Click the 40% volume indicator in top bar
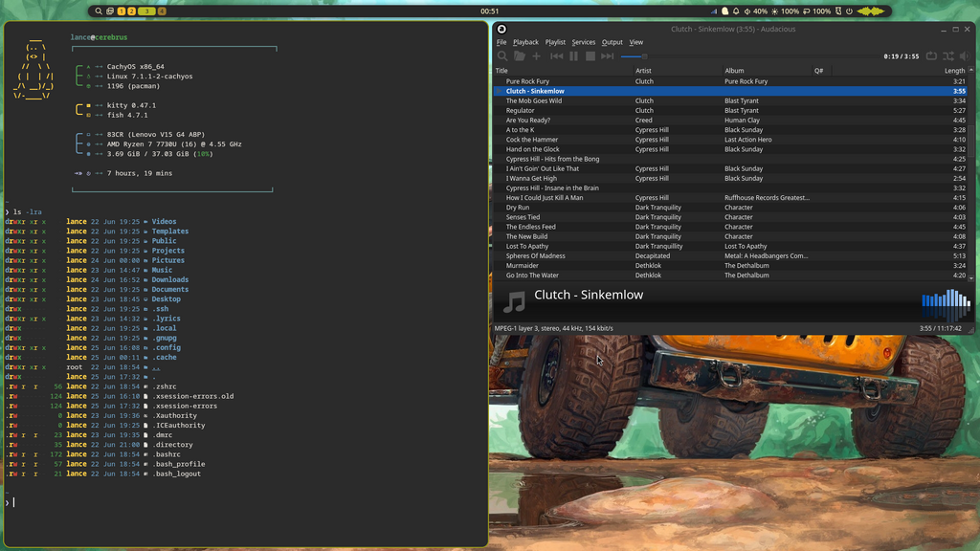 (x=756, y=11)
